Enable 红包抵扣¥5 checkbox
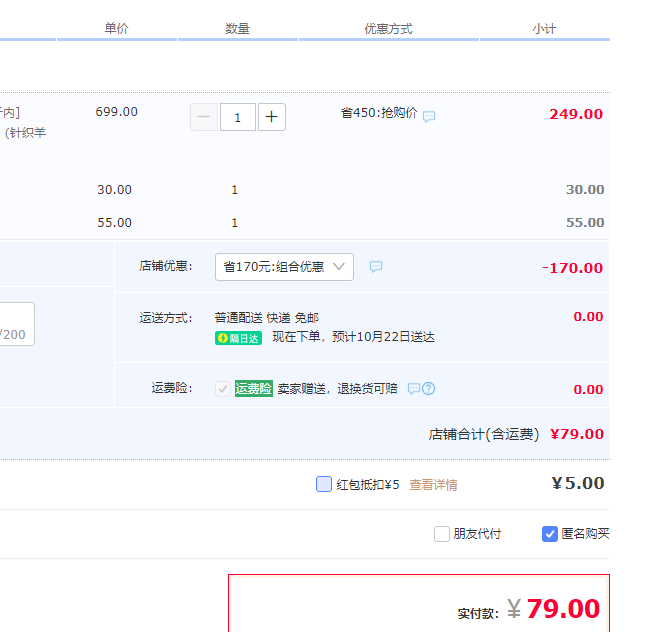This screenshot has height=632, width=647. click(324, 484)
